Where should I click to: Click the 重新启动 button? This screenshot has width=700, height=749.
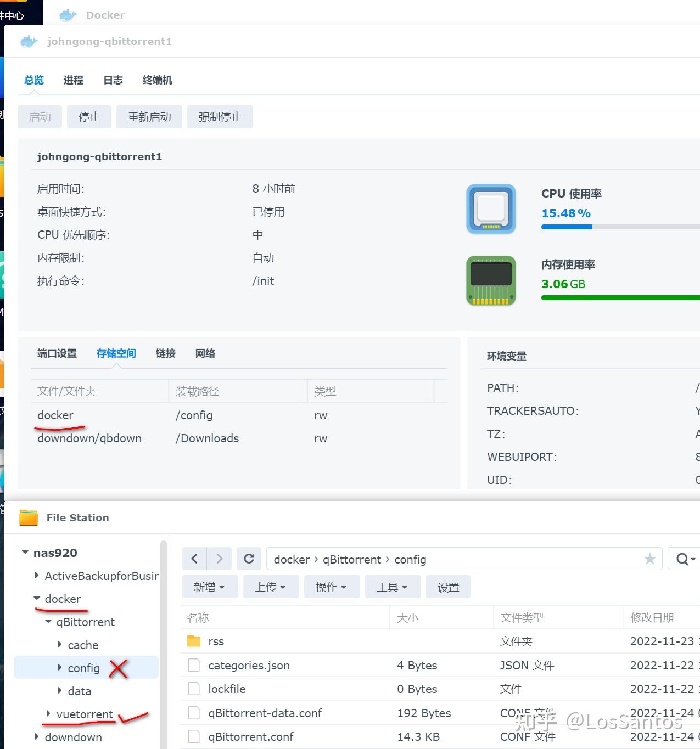coord(149,117)
